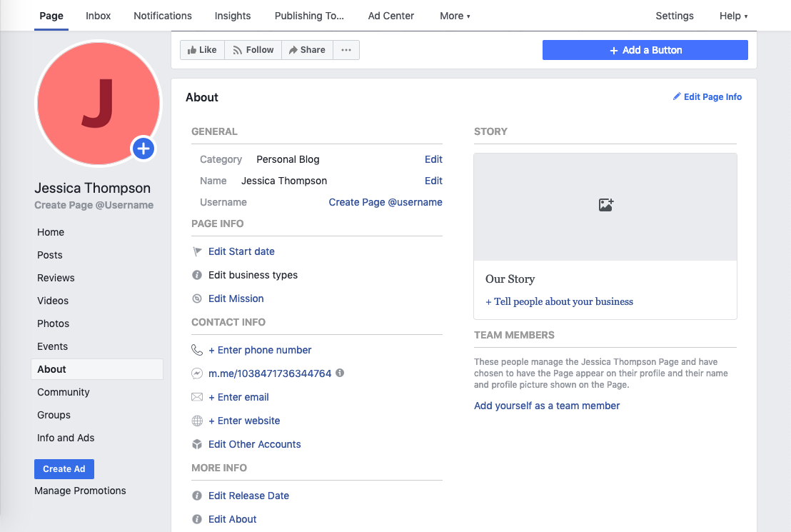The image size is (791, 532).
Task: Click Enter email link
Action: point(238,397)
